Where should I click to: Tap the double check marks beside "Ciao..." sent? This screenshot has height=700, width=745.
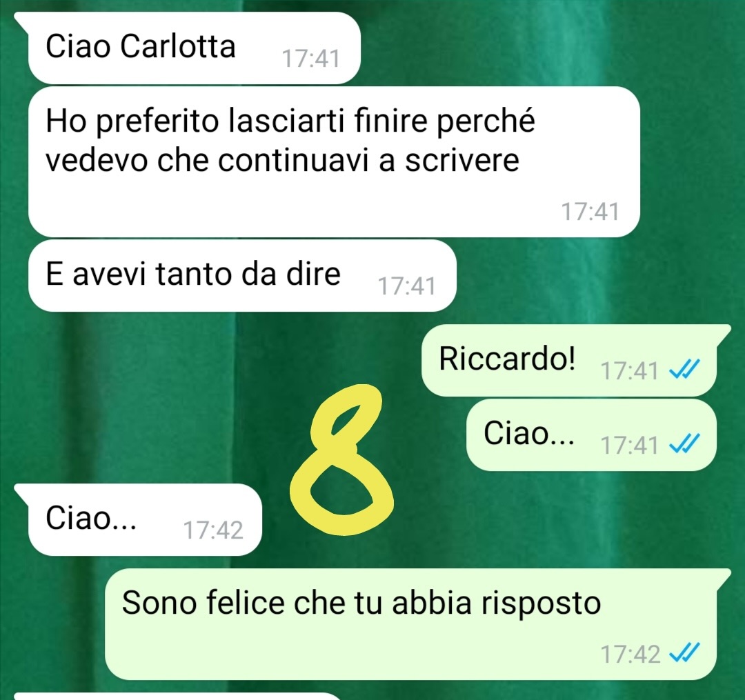684,445
